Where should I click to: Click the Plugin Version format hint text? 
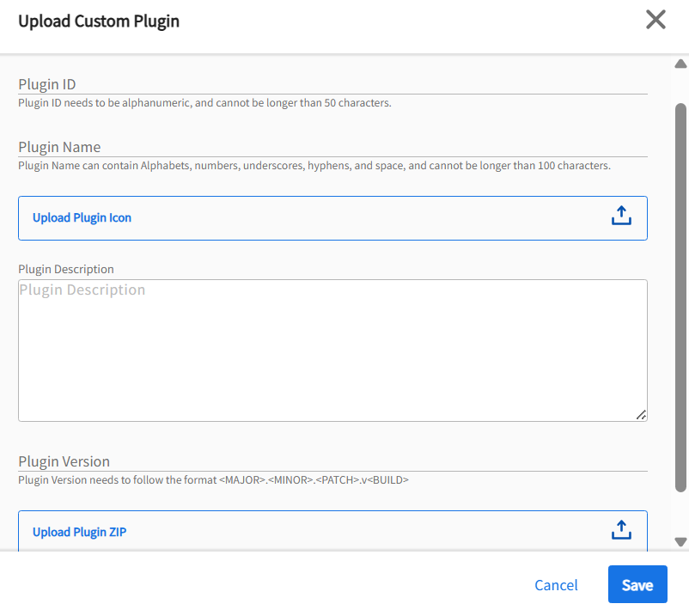213,480
